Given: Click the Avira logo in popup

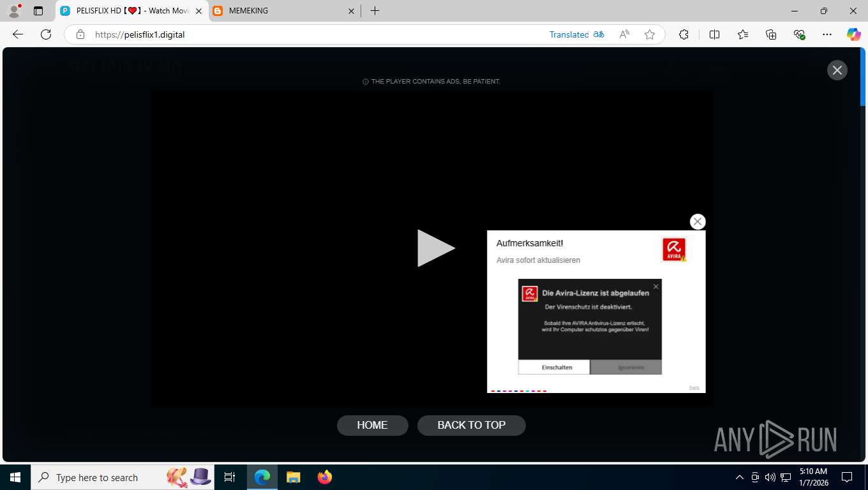Looking at the screenshot, I should 674,249.
